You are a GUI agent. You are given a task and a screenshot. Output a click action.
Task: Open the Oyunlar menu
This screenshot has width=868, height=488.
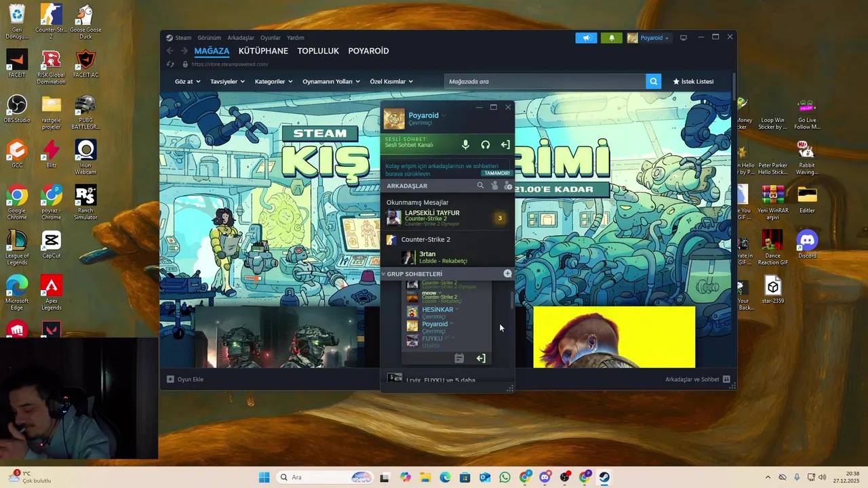click(271, 38)
